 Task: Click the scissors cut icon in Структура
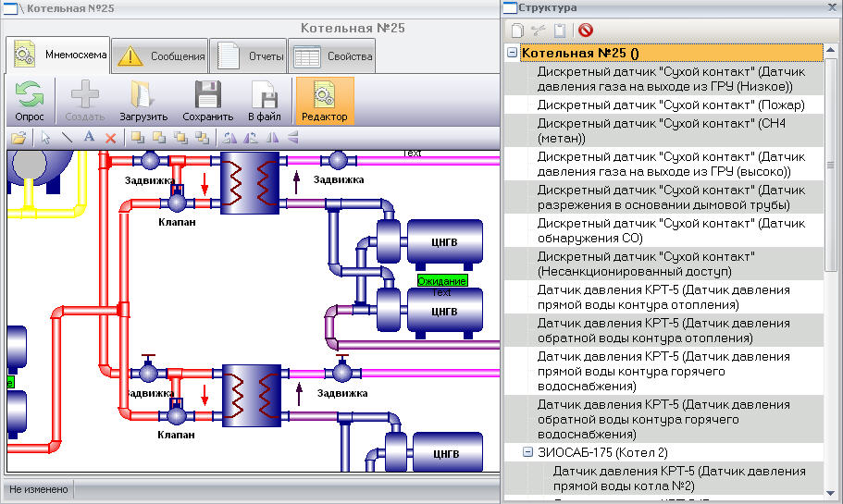(539, 31)
